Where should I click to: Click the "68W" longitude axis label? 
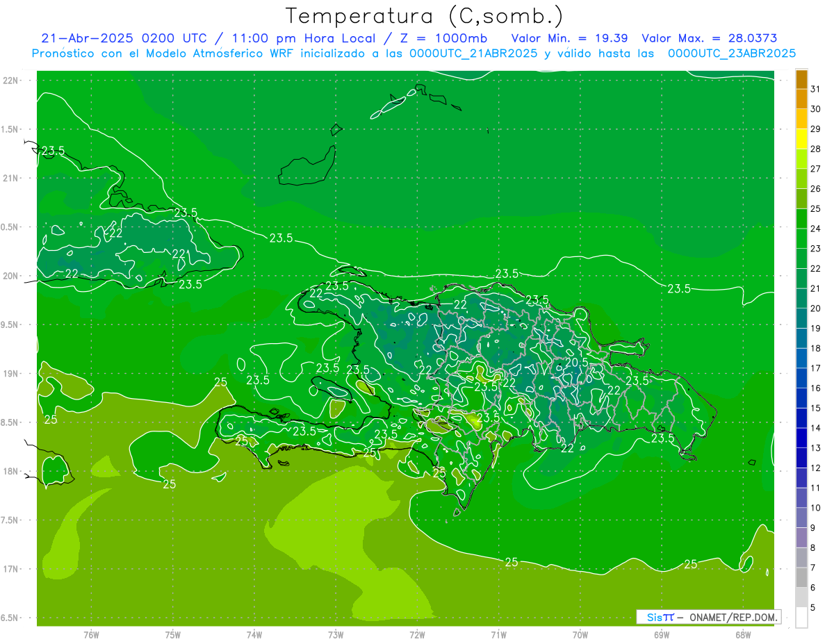[x=743, y=635]
